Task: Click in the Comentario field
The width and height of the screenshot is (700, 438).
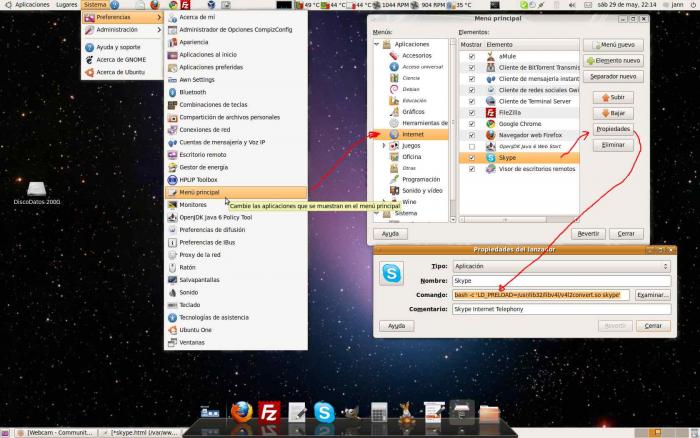Action: [x=562, y=309]
